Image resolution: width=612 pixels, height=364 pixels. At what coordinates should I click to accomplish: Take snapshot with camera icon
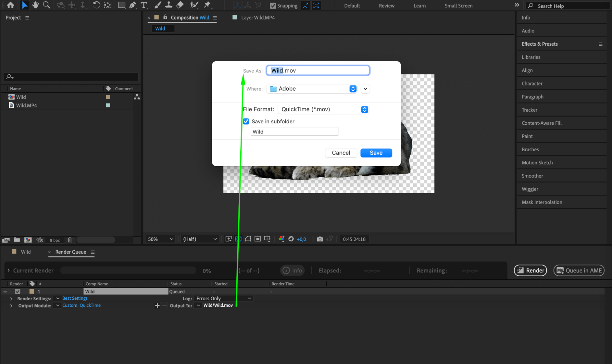click(x=320, y=239)
